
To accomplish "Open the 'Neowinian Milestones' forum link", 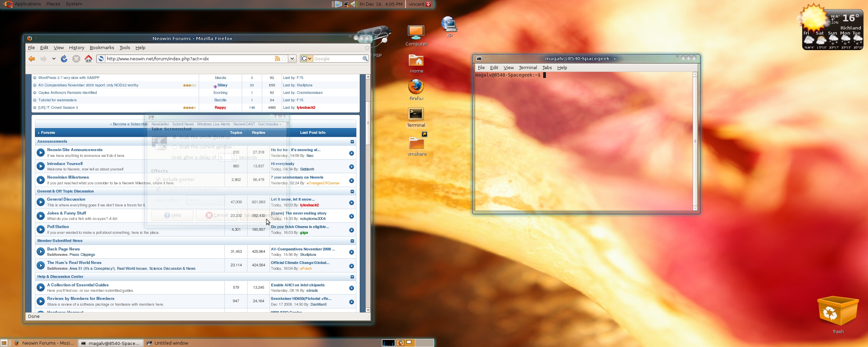I will pos(68,177).
